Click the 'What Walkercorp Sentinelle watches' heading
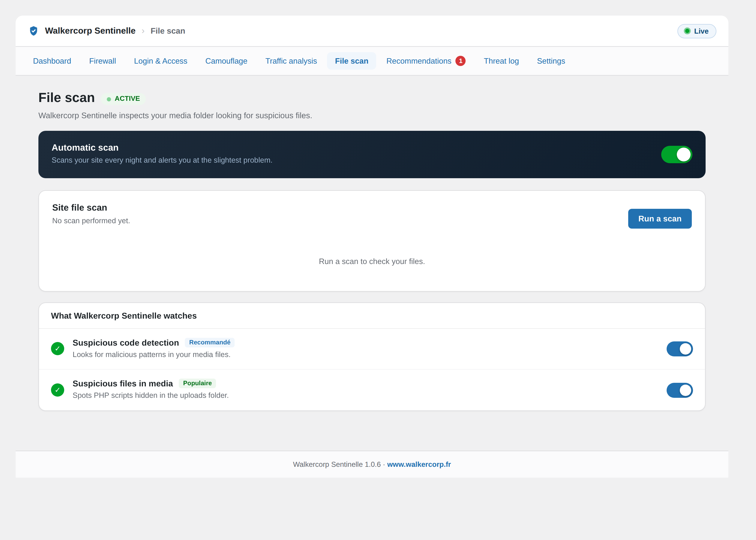The width and height of the screenshot is (756, 540). (x=124, y=316)
